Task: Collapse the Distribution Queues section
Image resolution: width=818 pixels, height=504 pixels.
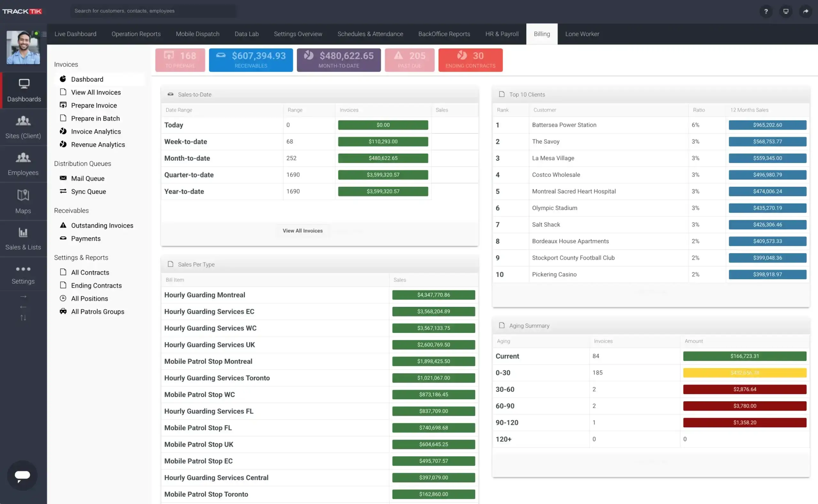Action: [82, 163]
